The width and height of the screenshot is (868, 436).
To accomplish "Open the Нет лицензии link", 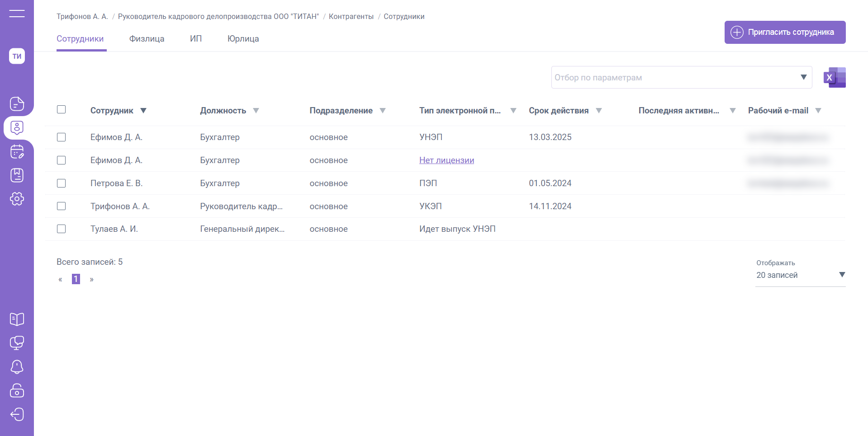I will (446, 160).
